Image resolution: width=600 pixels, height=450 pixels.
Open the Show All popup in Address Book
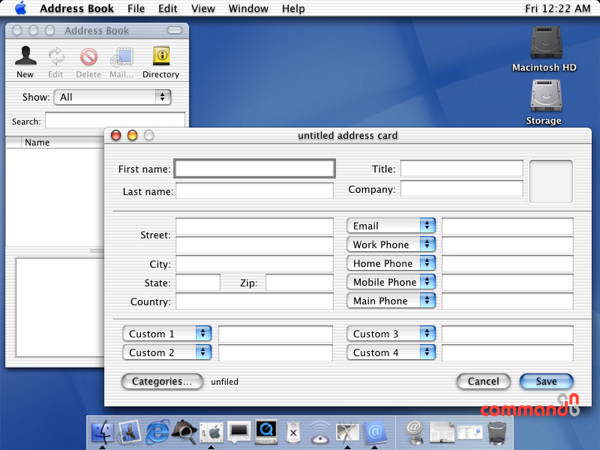[112, 97]
